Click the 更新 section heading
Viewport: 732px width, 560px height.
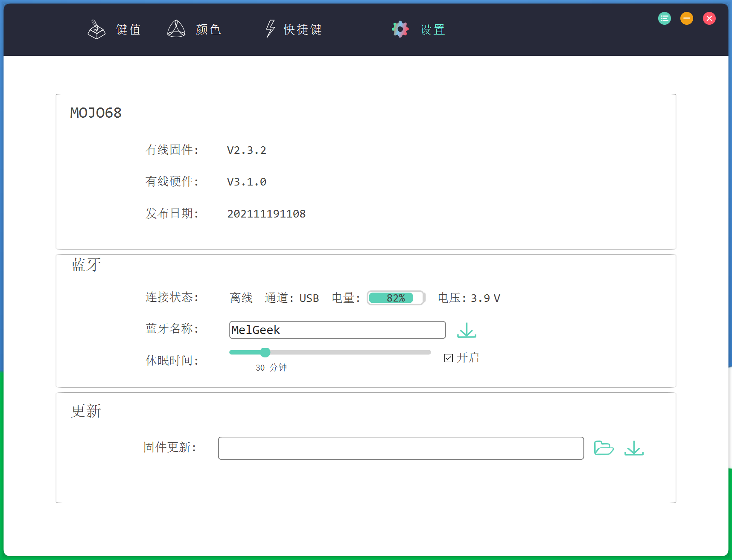(x=86, y=411)
